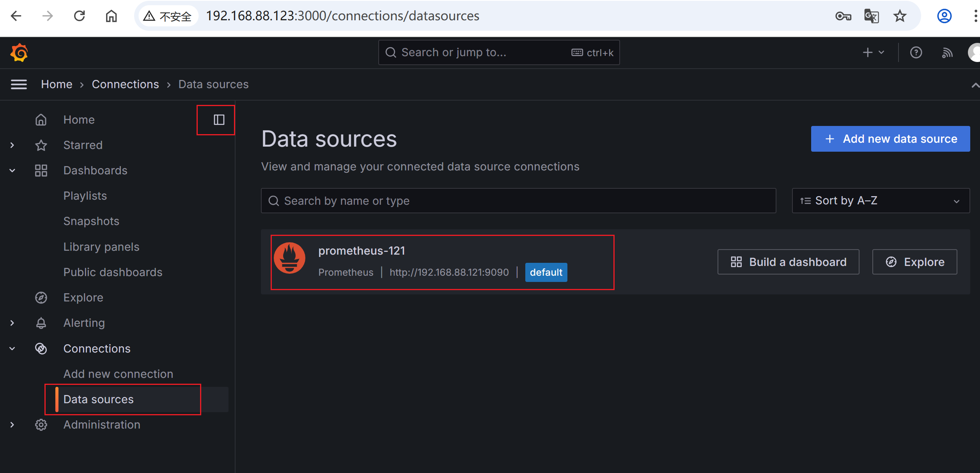Viewport: 980px width, 473px height.
Task: Go back with browser back arrow
Action: (16, 16)
